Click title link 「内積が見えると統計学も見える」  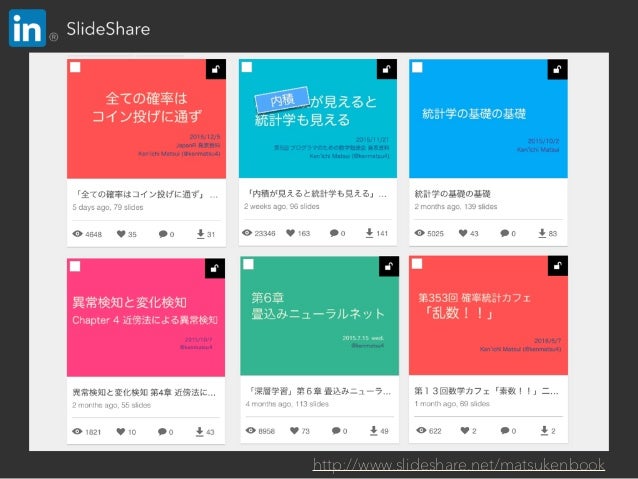coord(316,193)
